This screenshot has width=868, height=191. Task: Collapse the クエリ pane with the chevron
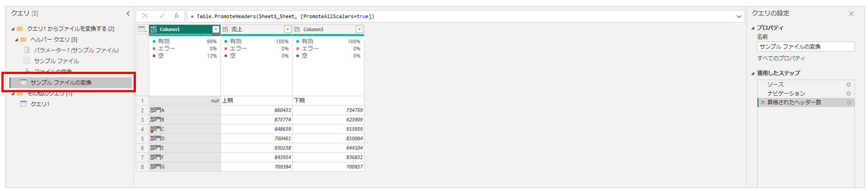(x=128, y=14)
